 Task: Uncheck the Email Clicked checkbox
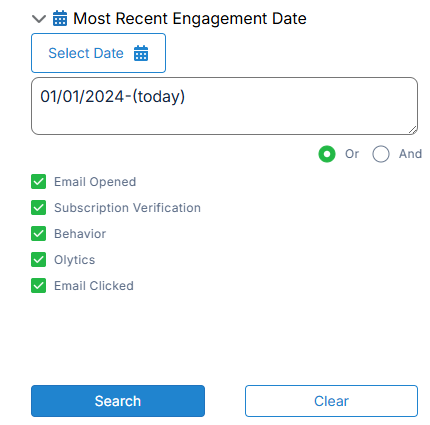[x=39, y=286]
